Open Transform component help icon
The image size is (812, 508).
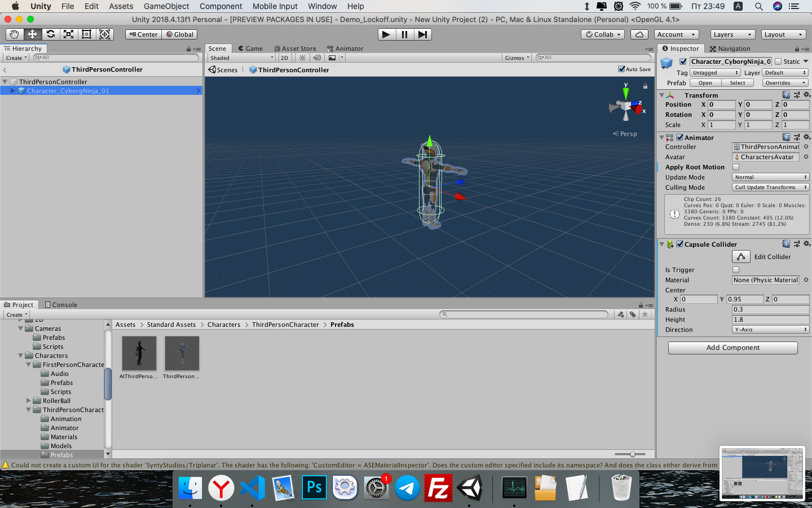pyautogui.click(x=786, y=95)
